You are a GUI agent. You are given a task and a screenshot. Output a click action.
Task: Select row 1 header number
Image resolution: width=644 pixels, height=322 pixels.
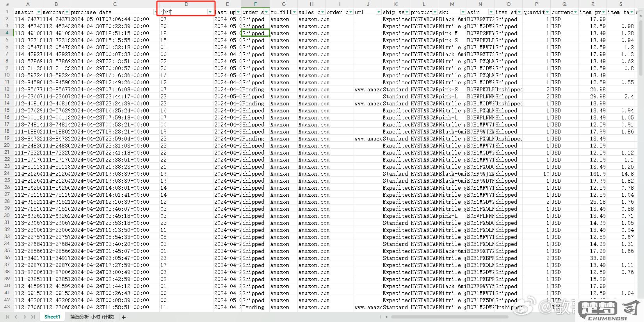(x=7, y=12)
